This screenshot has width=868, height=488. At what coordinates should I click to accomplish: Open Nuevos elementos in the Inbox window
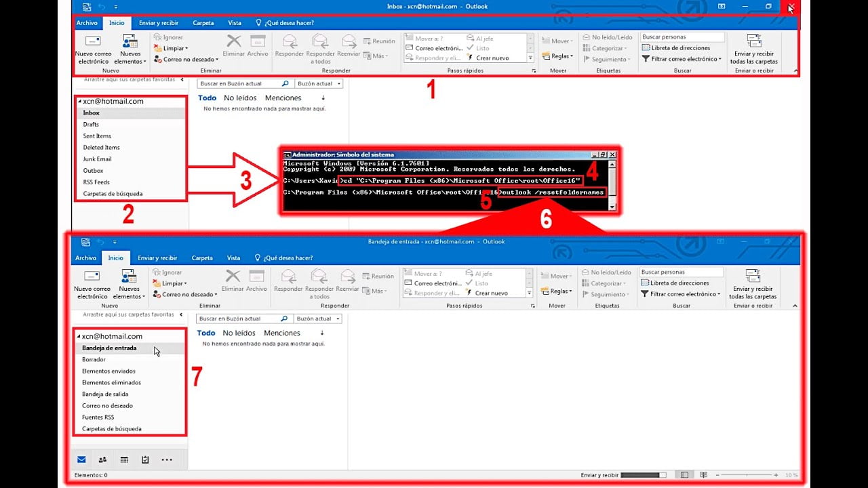(131, 49)
